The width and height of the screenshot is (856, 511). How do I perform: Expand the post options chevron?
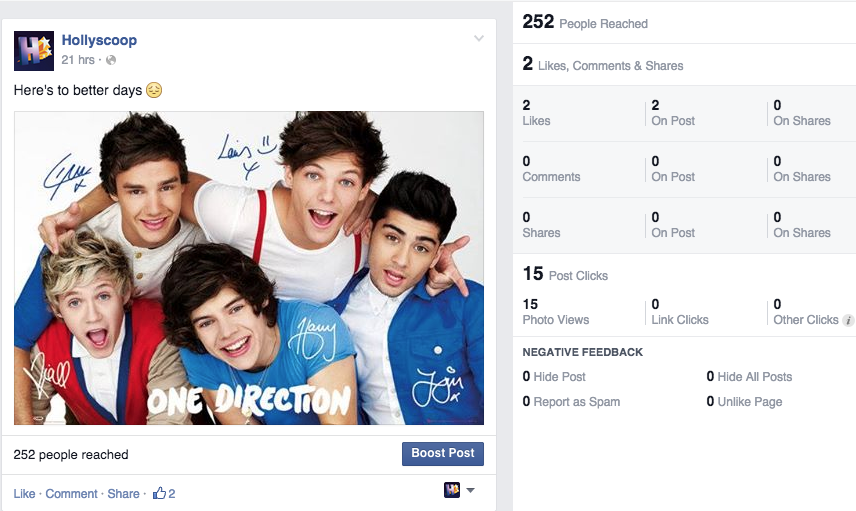(x=479, y=38)
